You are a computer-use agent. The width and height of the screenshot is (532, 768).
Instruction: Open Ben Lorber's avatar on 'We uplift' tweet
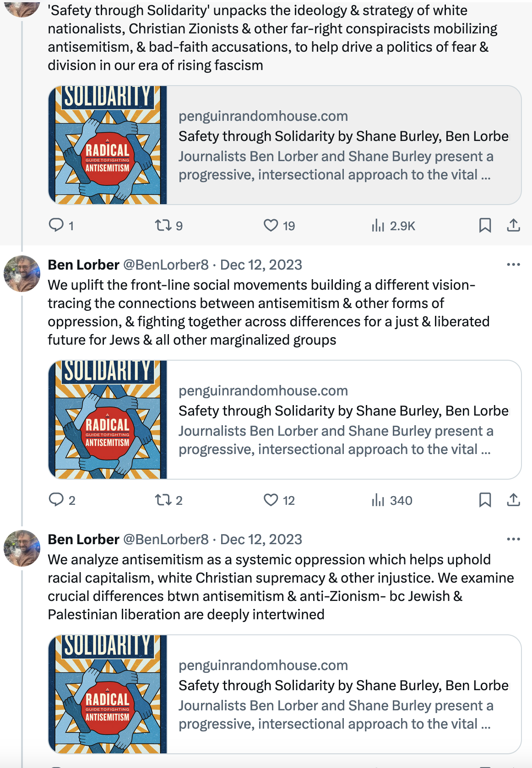22,274
